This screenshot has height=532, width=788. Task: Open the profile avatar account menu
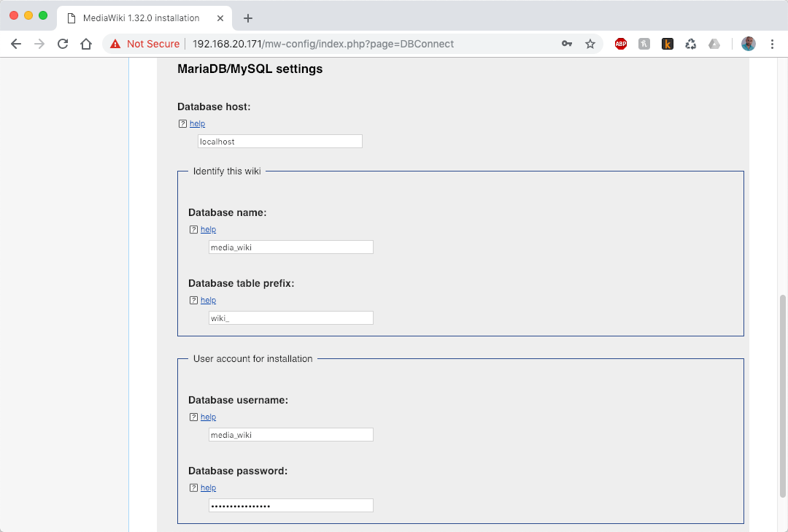[749, 44]
